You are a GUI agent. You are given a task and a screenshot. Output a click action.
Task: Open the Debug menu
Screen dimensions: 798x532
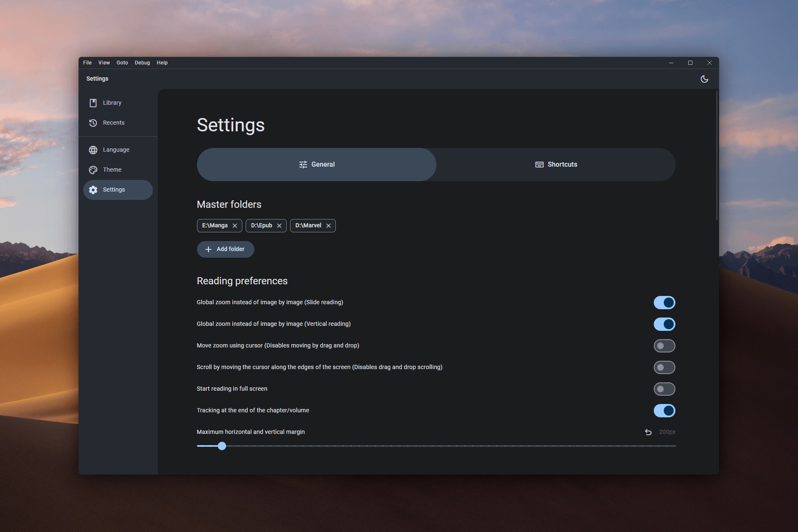[142, 63]
